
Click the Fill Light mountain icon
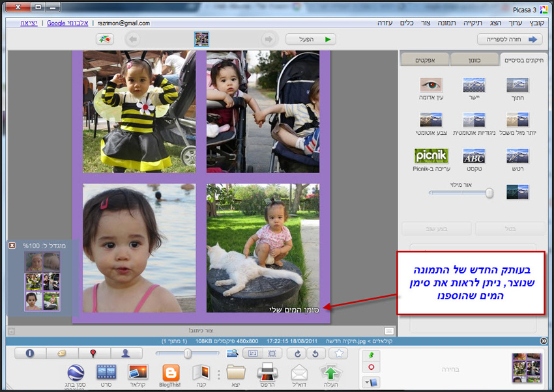(518, 192)
